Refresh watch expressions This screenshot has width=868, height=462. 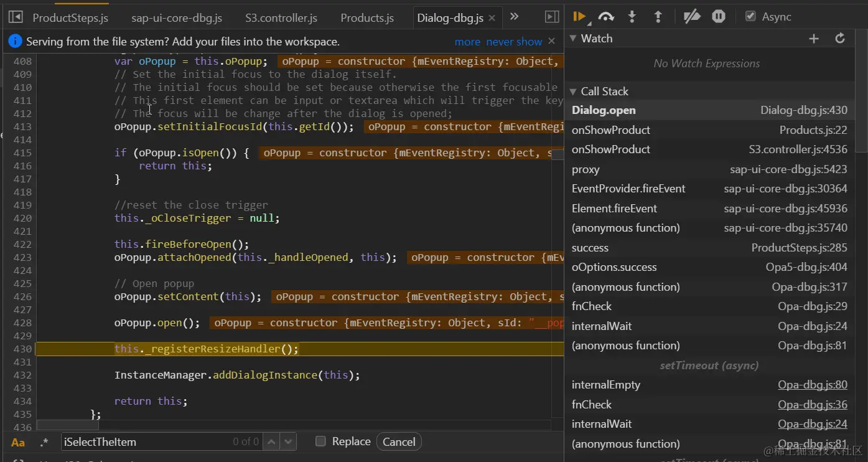coord(840,39)
